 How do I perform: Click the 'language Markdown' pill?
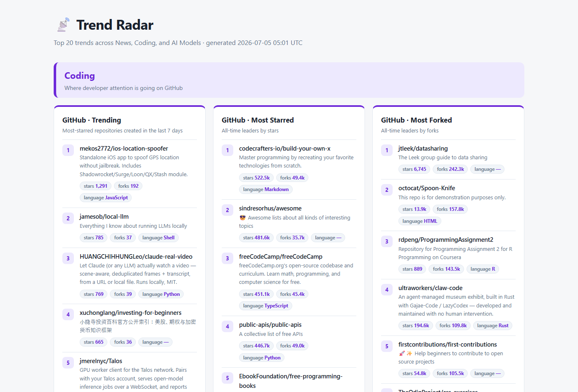266,189
